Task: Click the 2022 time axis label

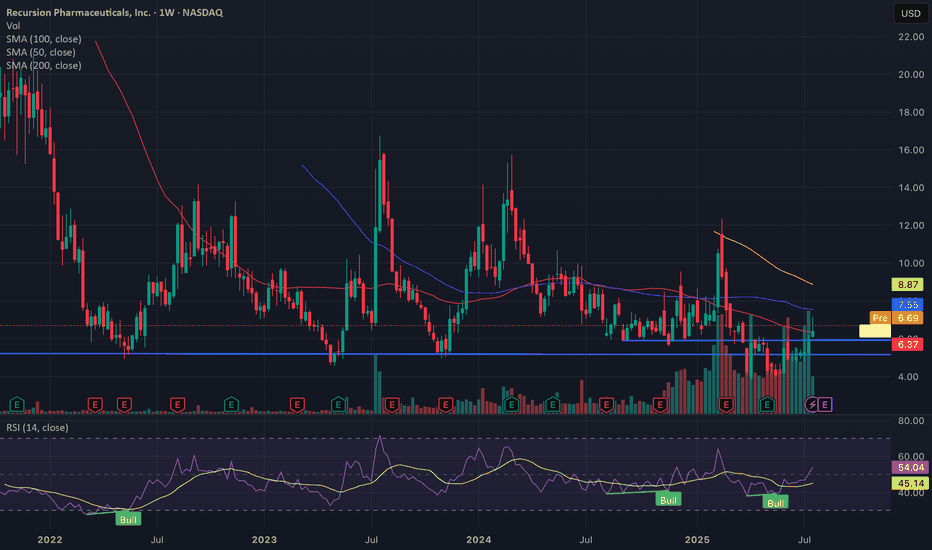Action: (x=50, y=540)
